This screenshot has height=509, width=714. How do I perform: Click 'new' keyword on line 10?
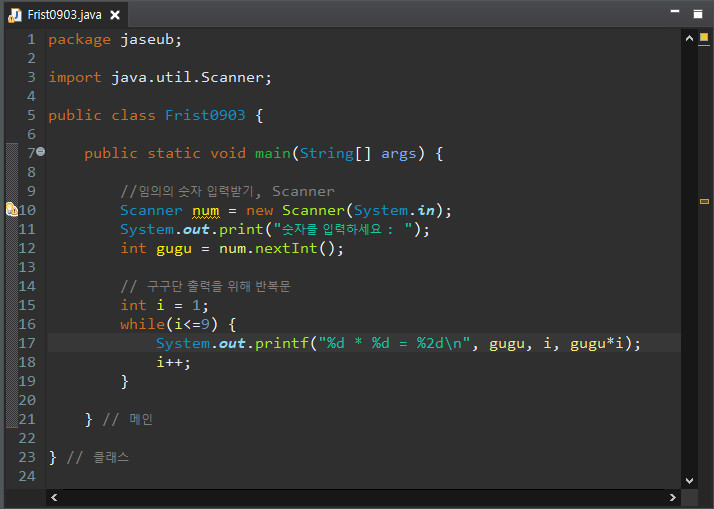[260, 211]
